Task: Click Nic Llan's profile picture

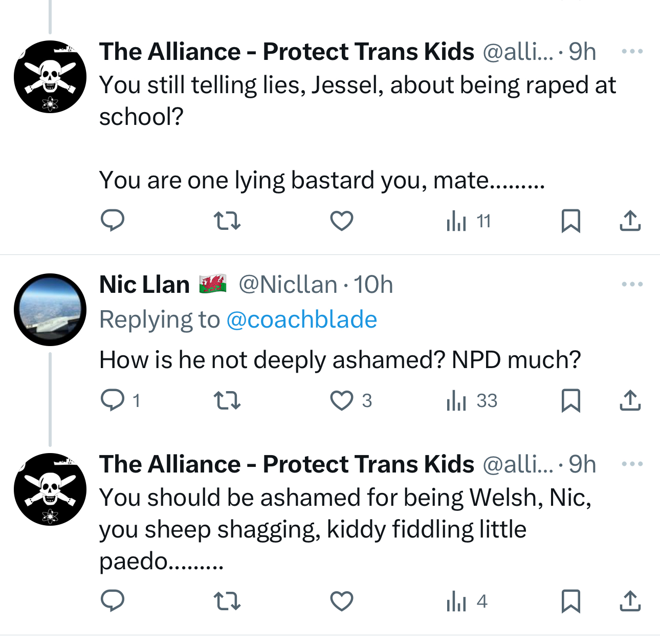Action: coord(50,310)
